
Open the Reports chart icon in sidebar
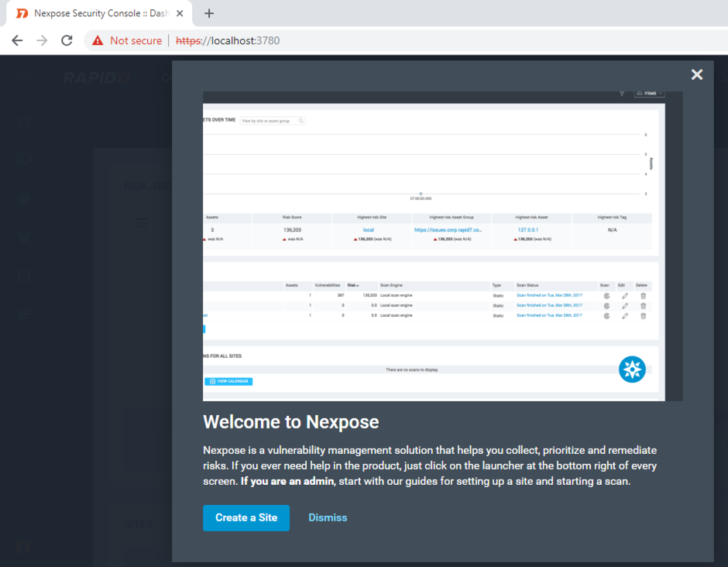[24, 276]
